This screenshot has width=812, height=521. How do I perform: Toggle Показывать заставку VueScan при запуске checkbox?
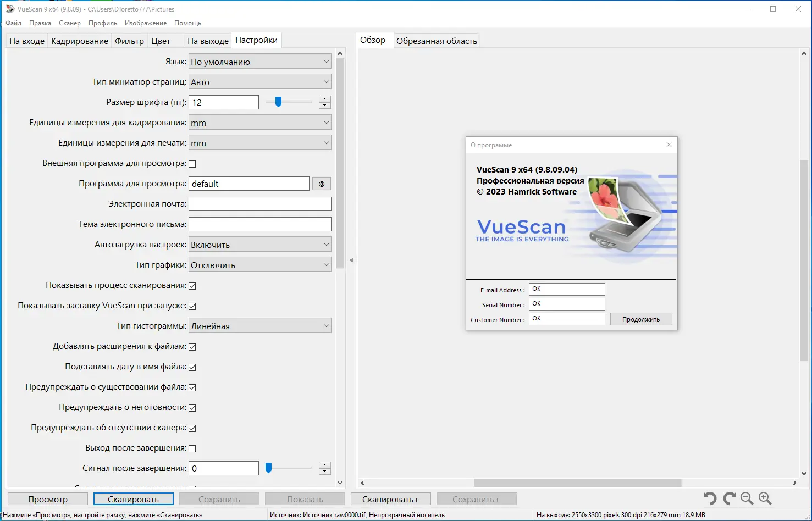coord(192,306)
